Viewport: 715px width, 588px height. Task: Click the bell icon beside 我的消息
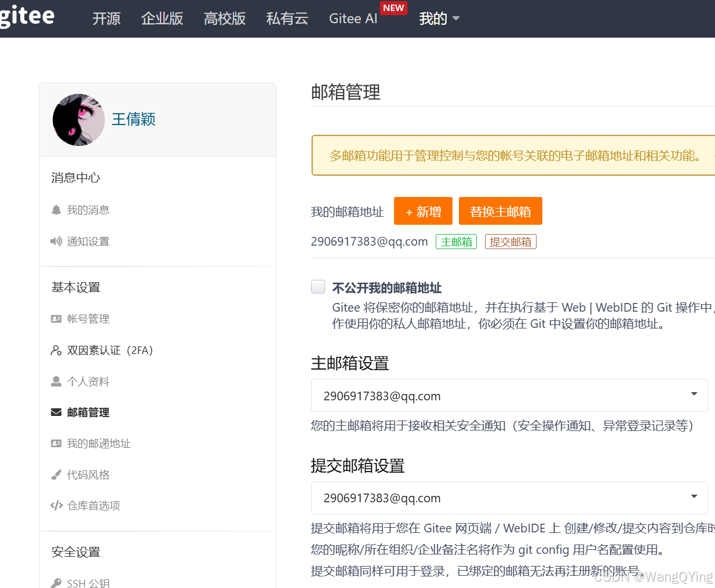56,210
